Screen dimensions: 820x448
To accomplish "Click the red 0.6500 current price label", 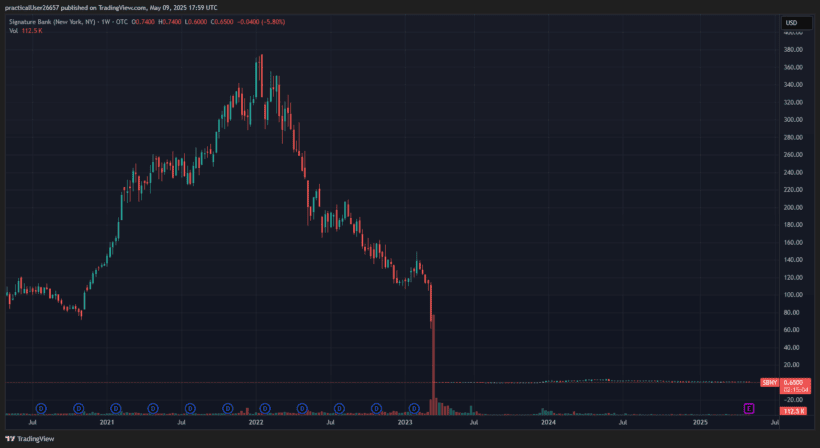I will pos(796,382).
